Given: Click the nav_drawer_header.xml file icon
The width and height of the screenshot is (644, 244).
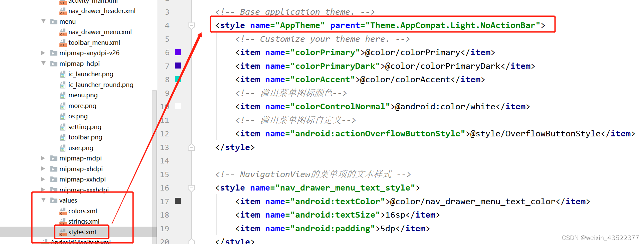Looking at the screenshot, I should click(x=63, y=11).
